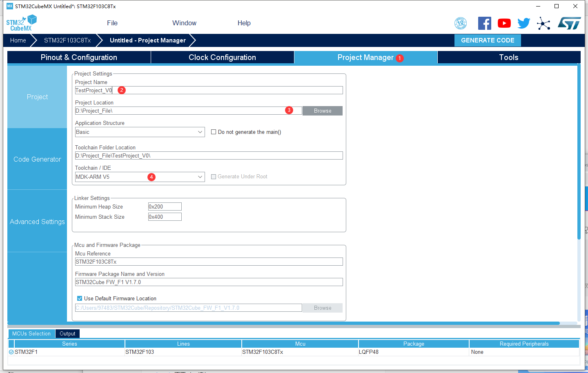Open the Twitter bird icon link
This screenshot has height=373, width=588.
[x=524, y=23]
